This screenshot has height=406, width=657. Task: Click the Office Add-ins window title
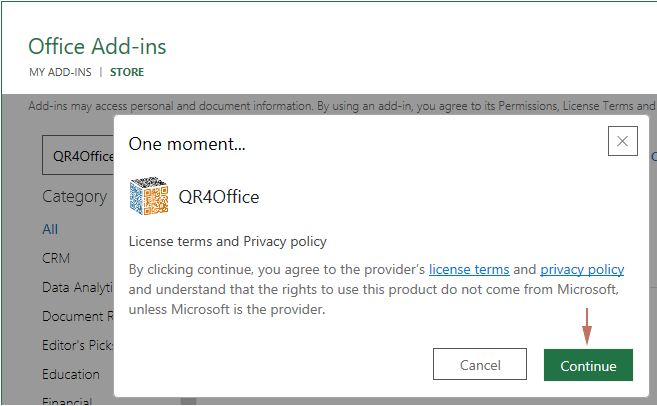coord(97,46)
